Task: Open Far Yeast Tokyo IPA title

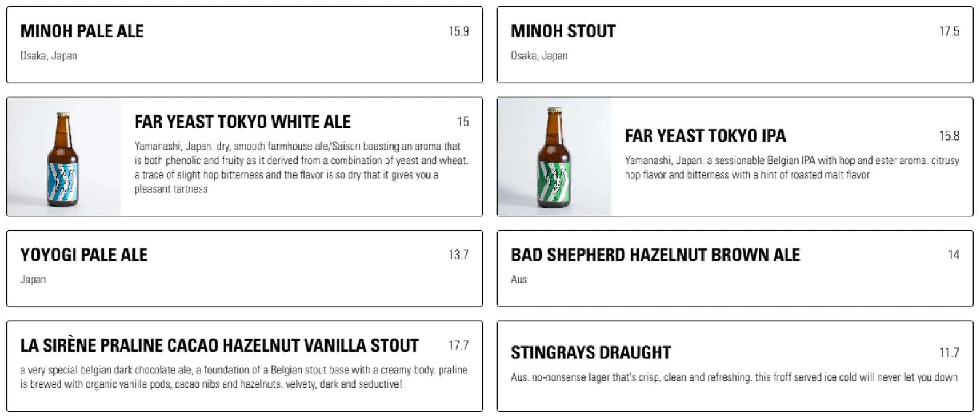Action: click(705, 136)
